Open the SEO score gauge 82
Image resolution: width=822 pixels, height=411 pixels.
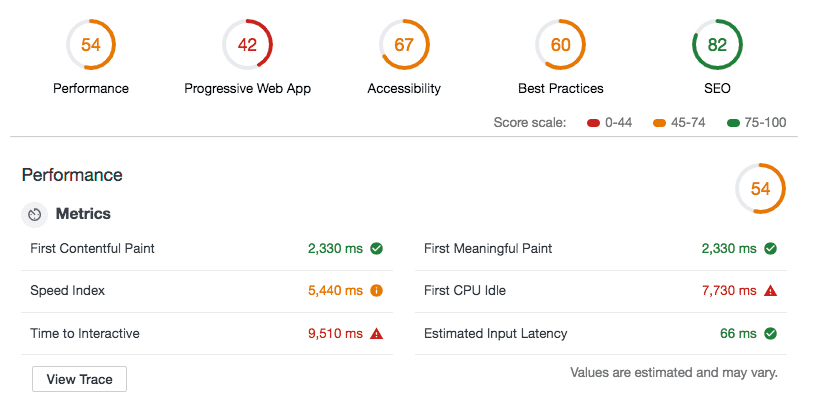click(x=717, y=45)
